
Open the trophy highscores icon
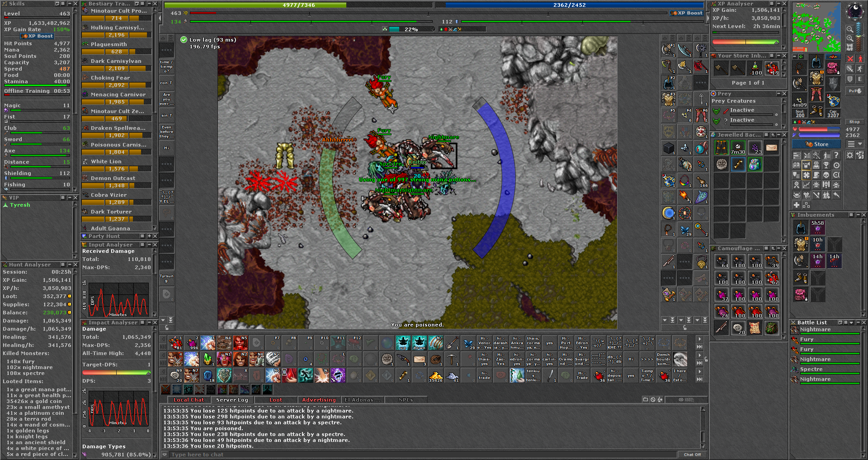click(x=826, y=165)
